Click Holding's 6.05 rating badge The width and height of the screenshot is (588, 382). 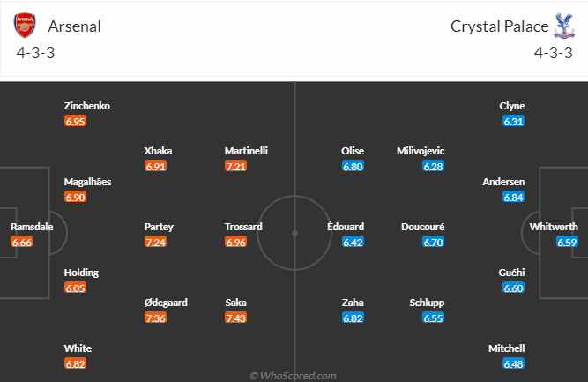pyautogui.click(x=76, y=288)
